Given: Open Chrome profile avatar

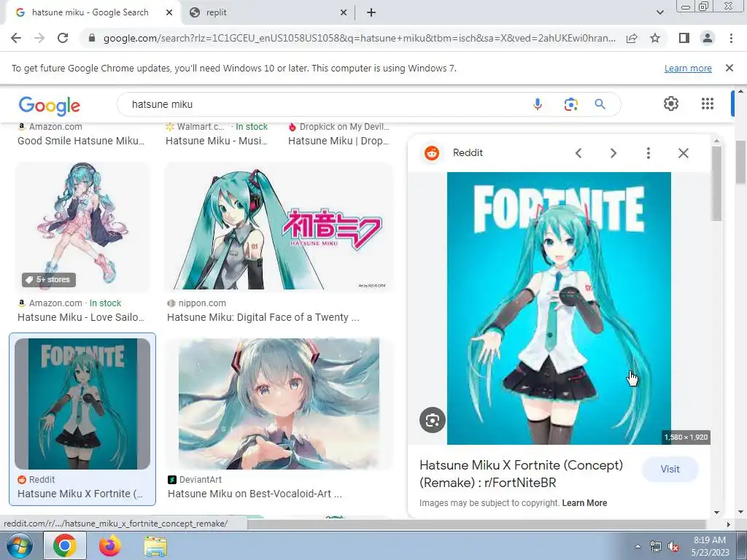Looking at the screenshot, I should point(708,38).
